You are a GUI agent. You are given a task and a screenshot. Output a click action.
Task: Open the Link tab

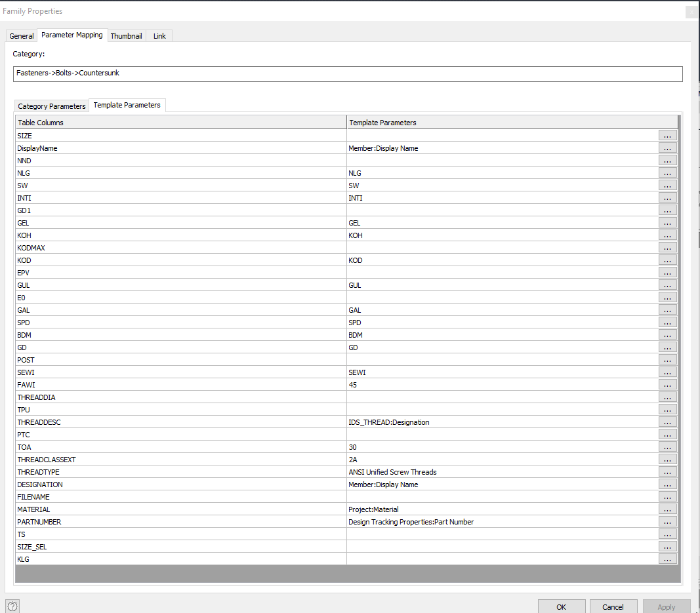[159, 36]
